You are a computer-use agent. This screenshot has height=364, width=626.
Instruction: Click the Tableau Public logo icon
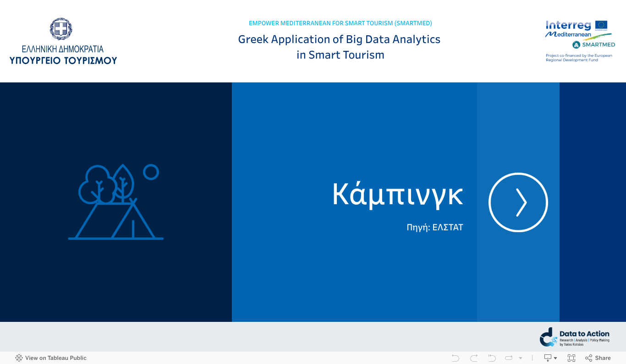(19, 358)
